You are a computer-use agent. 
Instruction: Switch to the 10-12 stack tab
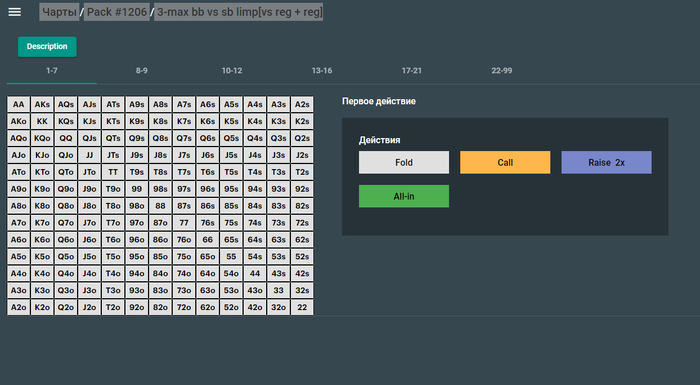232,71
